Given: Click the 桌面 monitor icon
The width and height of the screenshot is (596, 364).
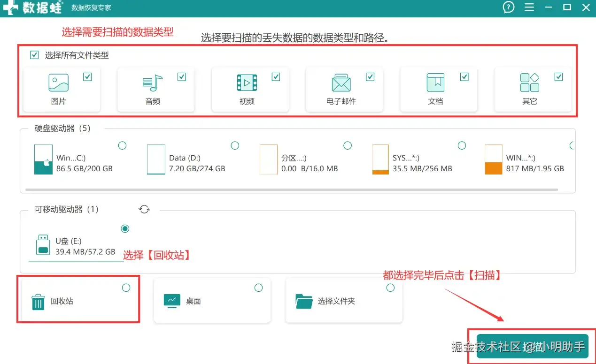Looking at the screenshot, I should click(x=172, y=301).
